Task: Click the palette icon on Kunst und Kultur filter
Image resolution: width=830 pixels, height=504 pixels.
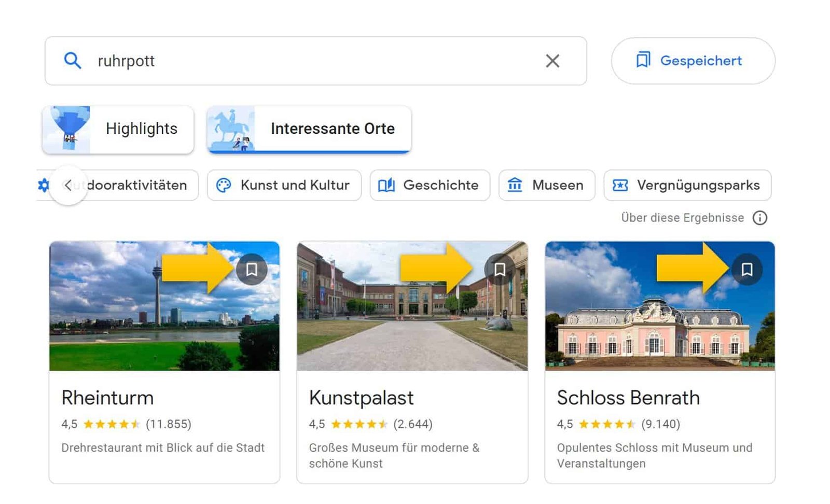Action: (224, 185)
